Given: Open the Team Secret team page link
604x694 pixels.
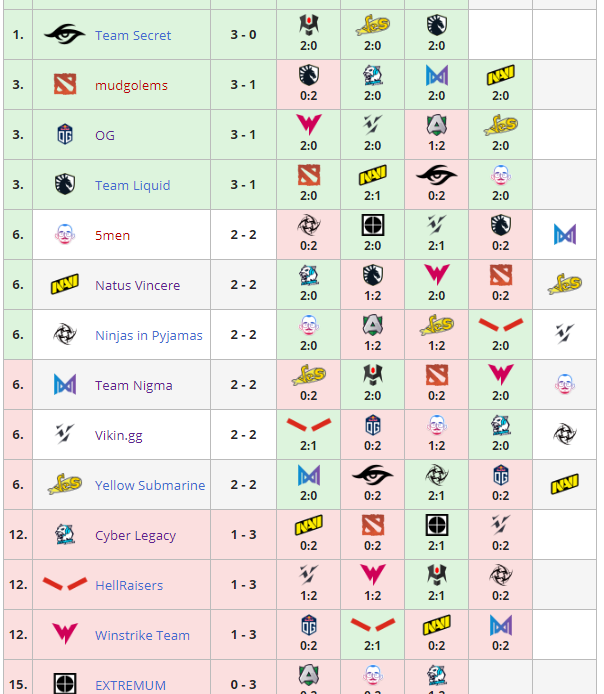Looking at the screenshot, I should 133,35.
